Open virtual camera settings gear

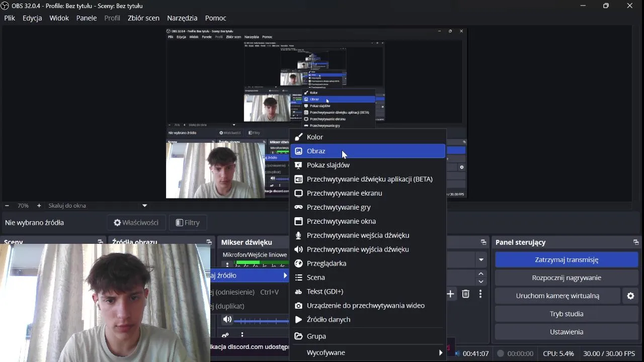630,296
